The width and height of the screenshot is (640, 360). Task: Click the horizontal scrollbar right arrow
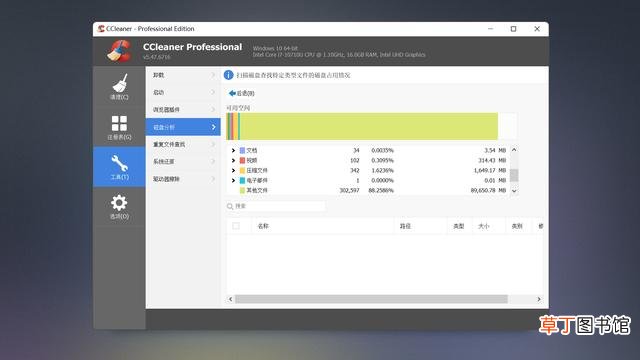tap(539, 299)
